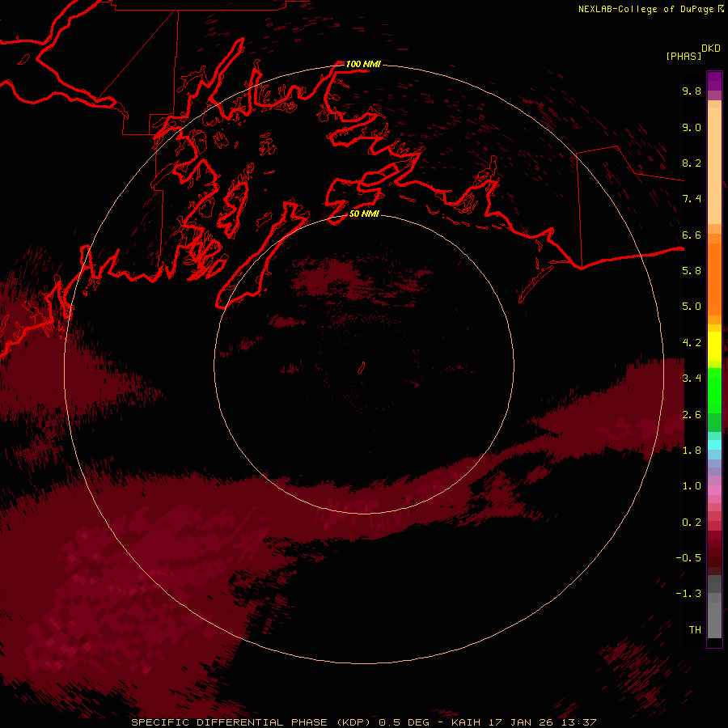The height and width of the screenshot is (728, 728).
Task: Click the 9.0 value on the color scale
Action: 692,127
